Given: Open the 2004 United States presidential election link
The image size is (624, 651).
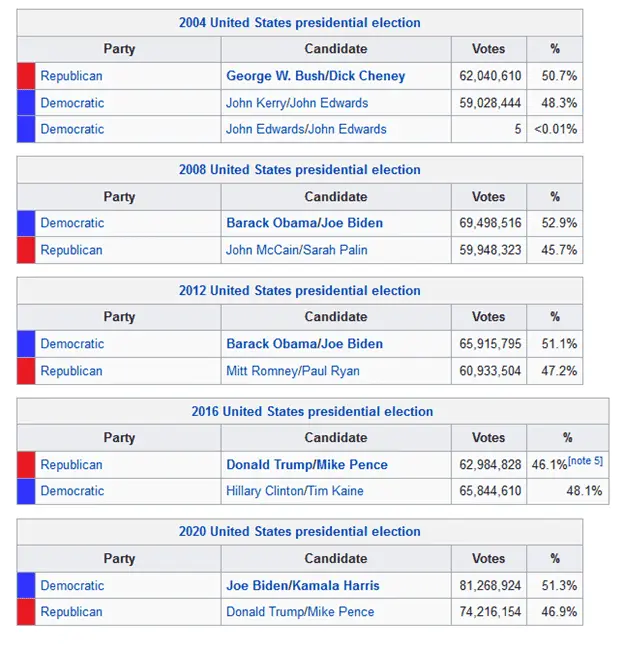Looking at the screenshot, I should tap(299, 23).
